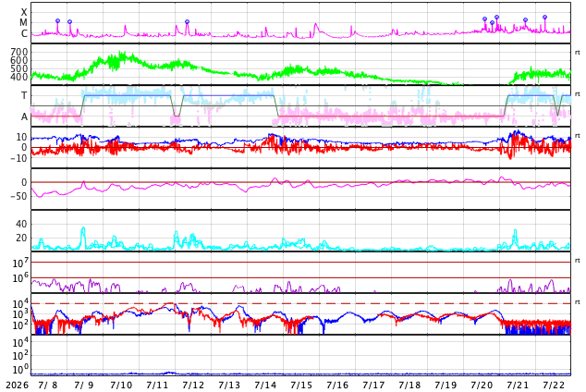
Task: Select the flare marker on 7/21
Action: pyautogui.click(x=525, y=19)
